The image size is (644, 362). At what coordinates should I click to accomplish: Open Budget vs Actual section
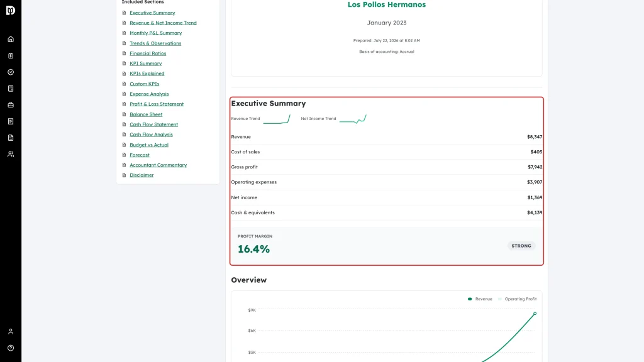[x=149, y=145]
